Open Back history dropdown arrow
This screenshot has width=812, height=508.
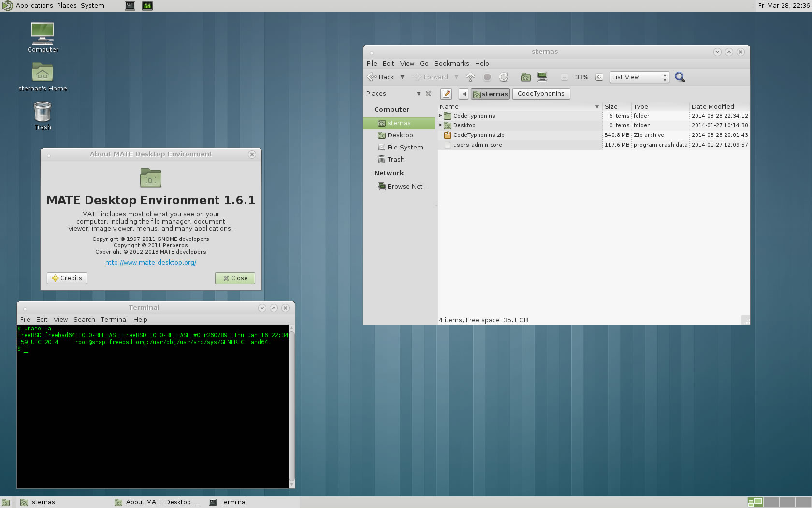pyautogui.click(x=402, y=77)
